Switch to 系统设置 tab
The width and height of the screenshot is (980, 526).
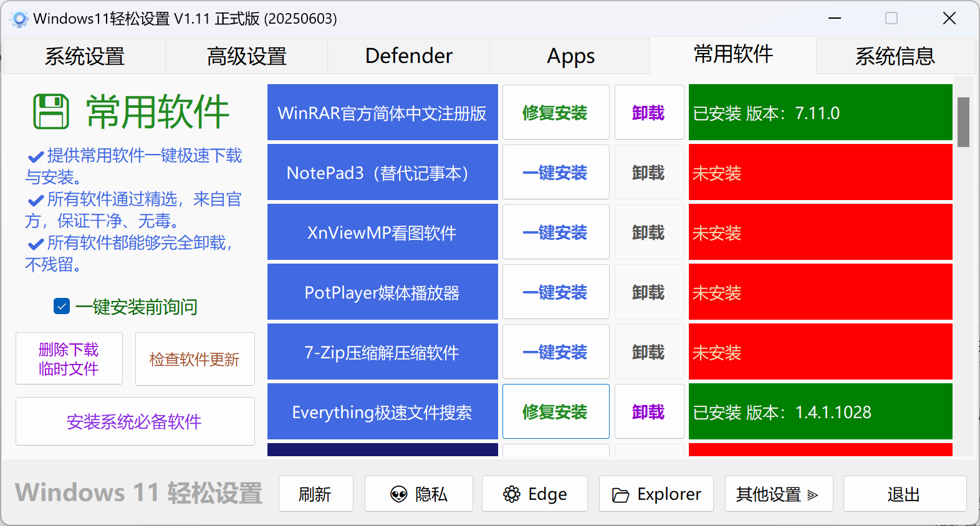coord(84,56)
